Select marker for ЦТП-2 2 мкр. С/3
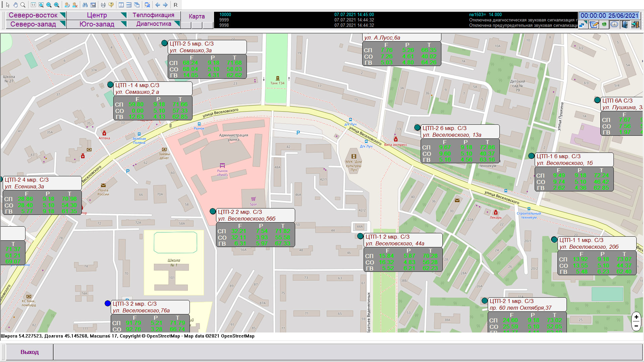This screenshot has width=644, height=362. (213, 212)
